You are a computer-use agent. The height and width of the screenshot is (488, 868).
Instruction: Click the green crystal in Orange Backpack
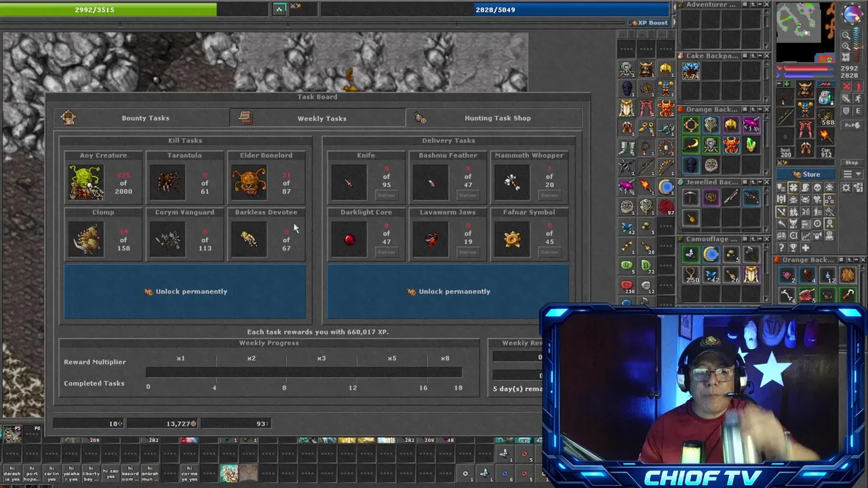751,144
